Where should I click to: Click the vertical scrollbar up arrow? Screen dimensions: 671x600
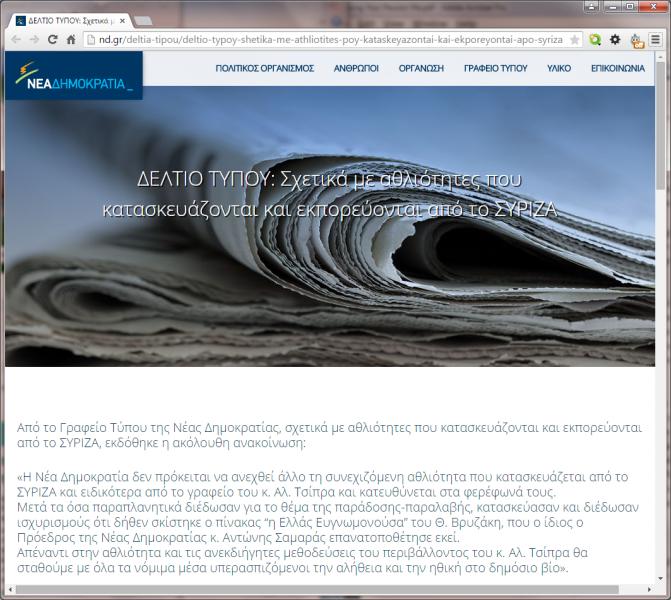point(660,56)
